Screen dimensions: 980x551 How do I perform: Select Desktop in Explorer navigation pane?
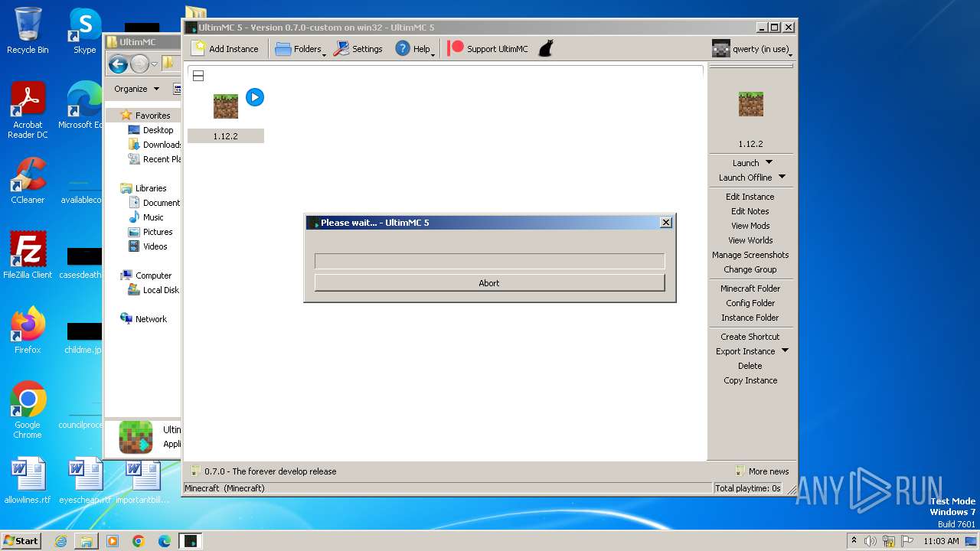tap(151, 130)
